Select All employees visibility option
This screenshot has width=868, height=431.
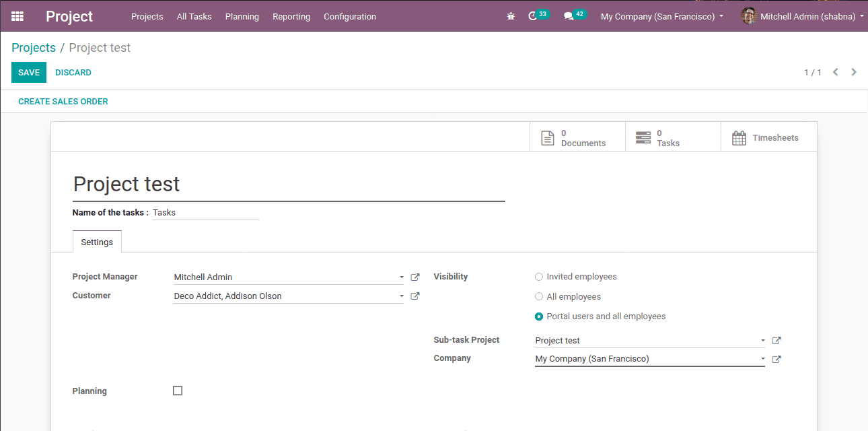tap(539, 296)
